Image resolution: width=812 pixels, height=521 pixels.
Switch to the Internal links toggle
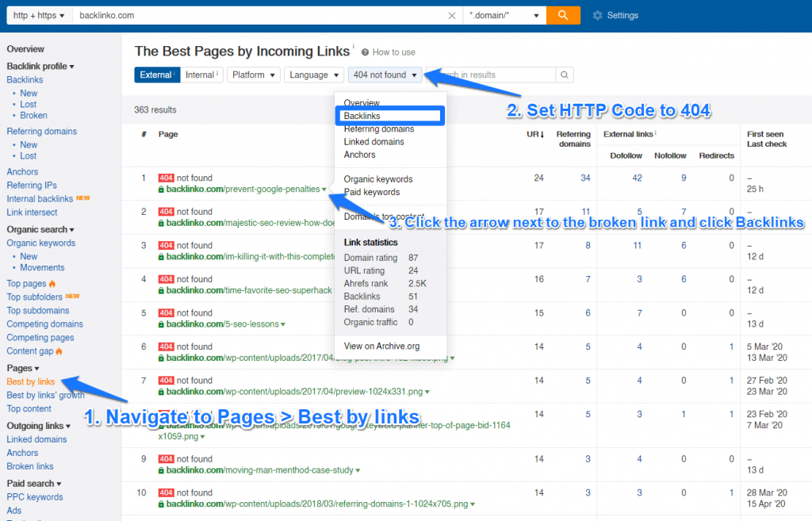(x=201, y=75)
